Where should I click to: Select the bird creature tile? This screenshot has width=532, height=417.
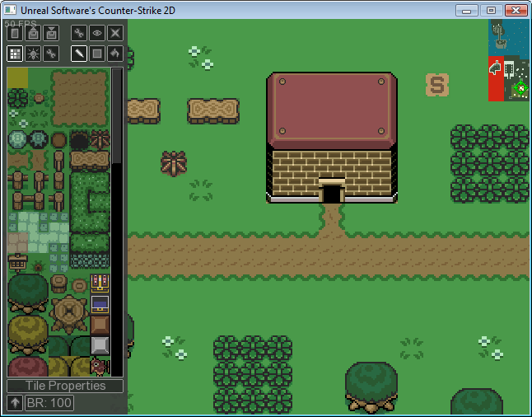coord(100,366)
